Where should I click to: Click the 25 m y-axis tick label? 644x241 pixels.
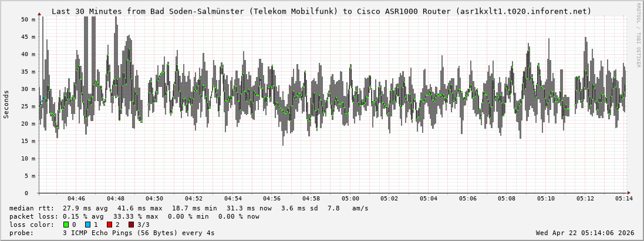pos(29,106)
